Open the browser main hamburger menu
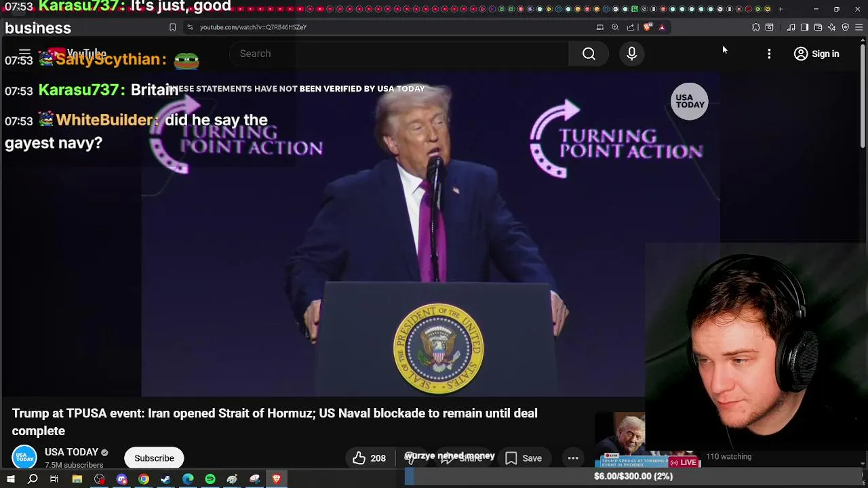The width and height of the screenshot is (868, 488). click(x=859, y=27)
